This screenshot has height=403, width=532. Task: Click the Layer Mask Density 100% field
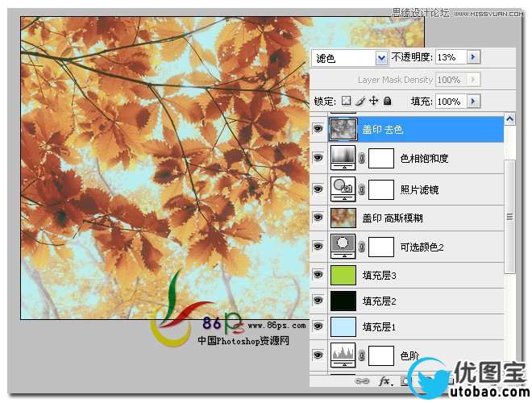(451, 80)
